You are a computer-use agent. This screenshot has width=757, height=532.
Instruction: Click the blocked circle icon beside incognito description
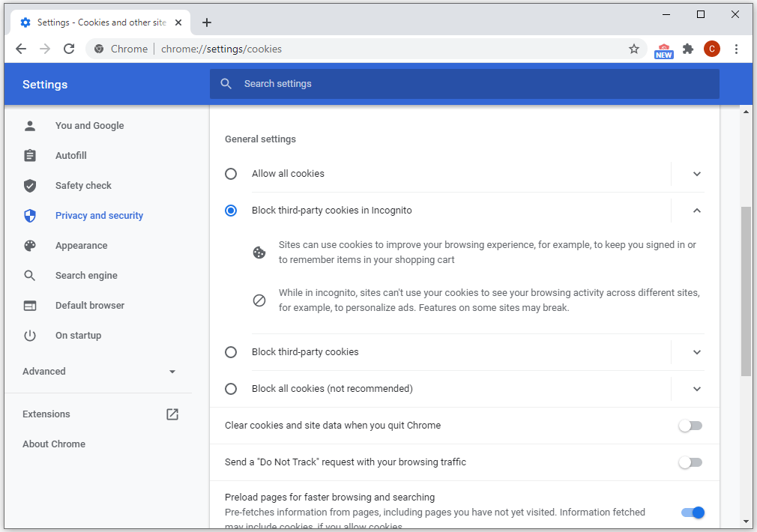[x=259, y=300]
